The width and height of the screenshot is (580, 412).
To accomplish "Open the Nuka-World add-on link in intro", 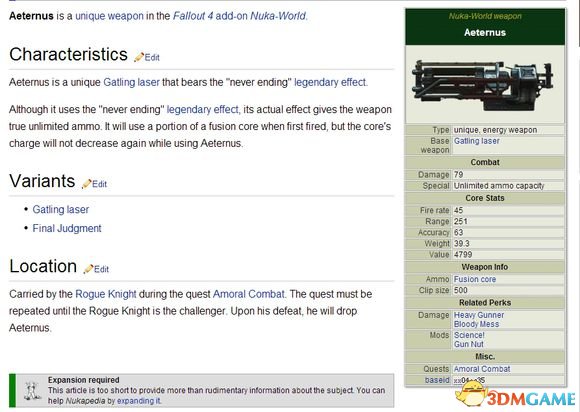I will click(x=278, y=16).
